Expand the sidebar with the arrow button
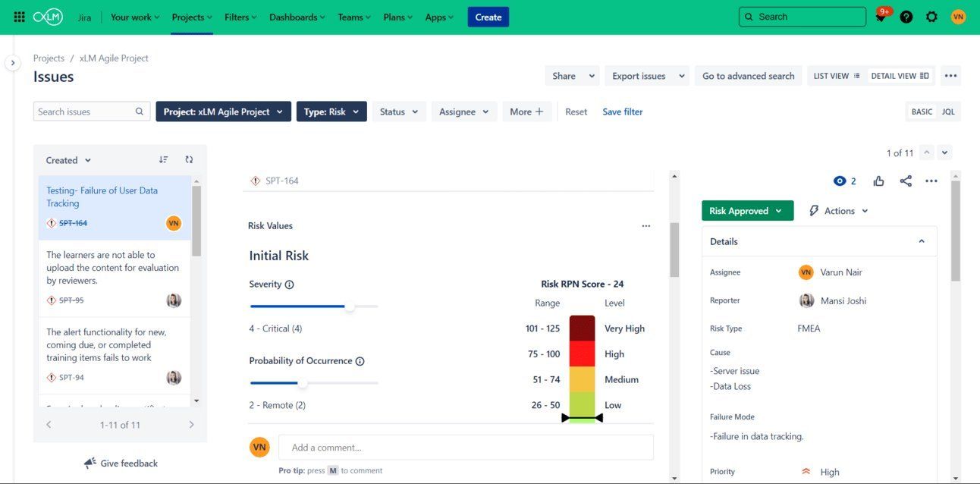 pyautogui.click(x=12, y=63)
